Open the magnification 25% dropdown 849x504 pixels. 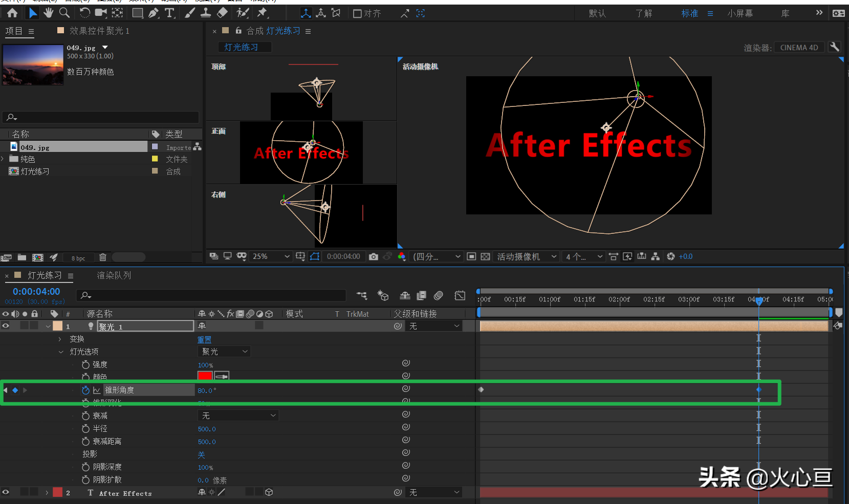(x=271, y=256)
